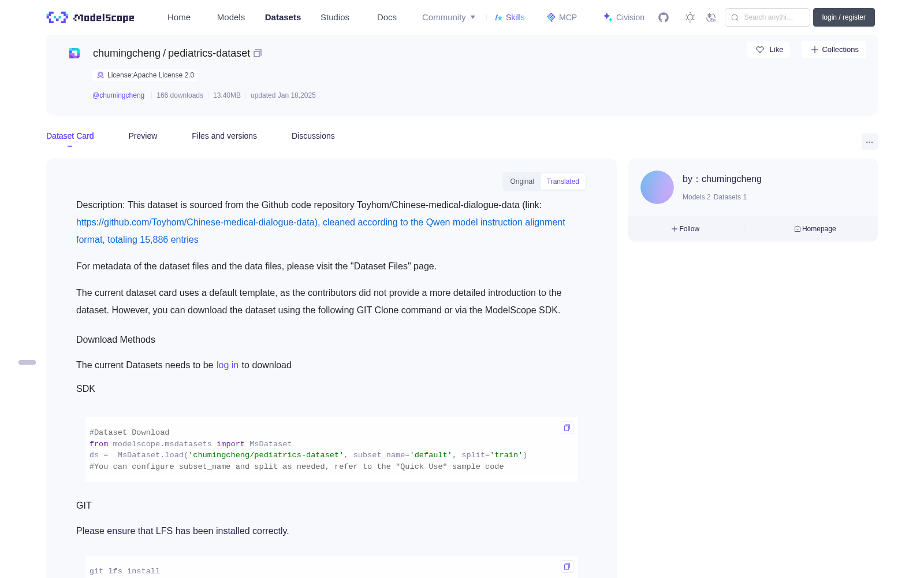The image size is (924, 578).
Task: Add dataset to Collections
Action: (x=834, y=50)
